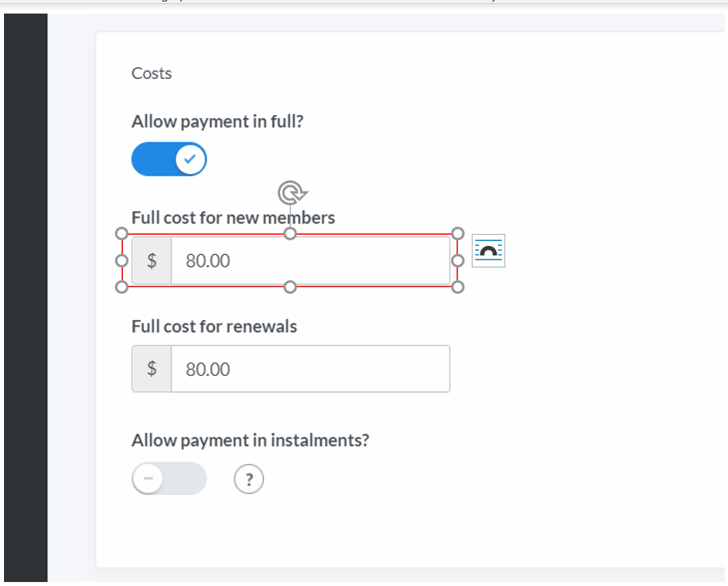
Task: Select the top-left sizing handle of the selection
Action: point(121,233)
